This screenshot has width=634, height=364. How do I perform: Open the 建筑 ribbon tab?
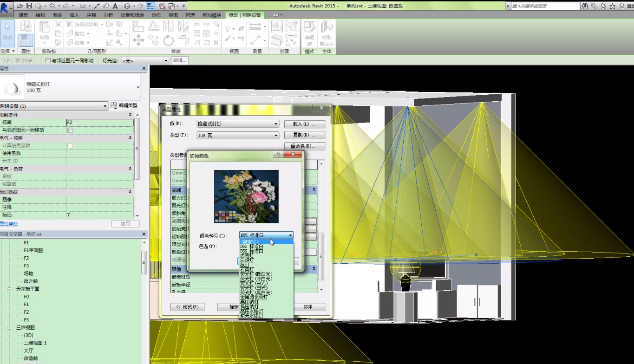(24, 15)
